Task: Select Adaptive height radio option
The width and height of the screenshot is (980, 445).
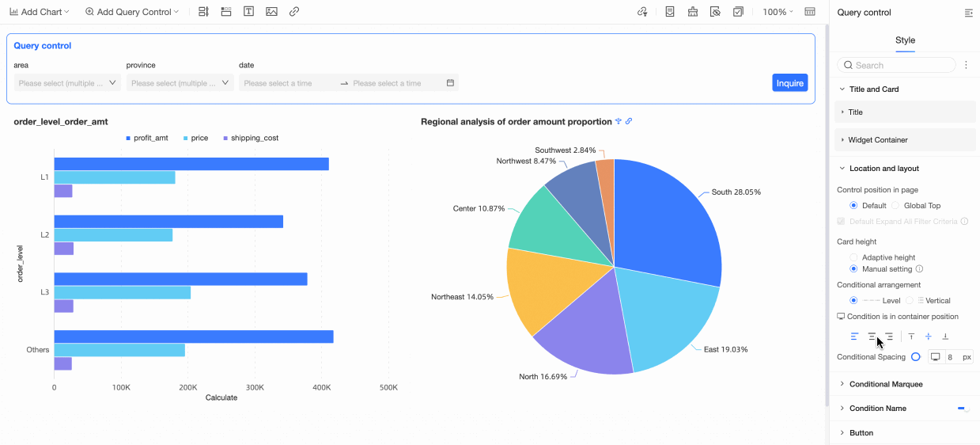Action: click(x=853, y=257)
